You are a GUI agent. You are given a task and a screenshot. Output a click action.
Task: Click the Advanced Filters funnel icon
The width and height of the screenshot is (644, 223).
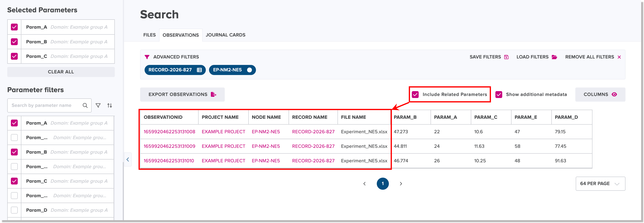click(147, 57)
